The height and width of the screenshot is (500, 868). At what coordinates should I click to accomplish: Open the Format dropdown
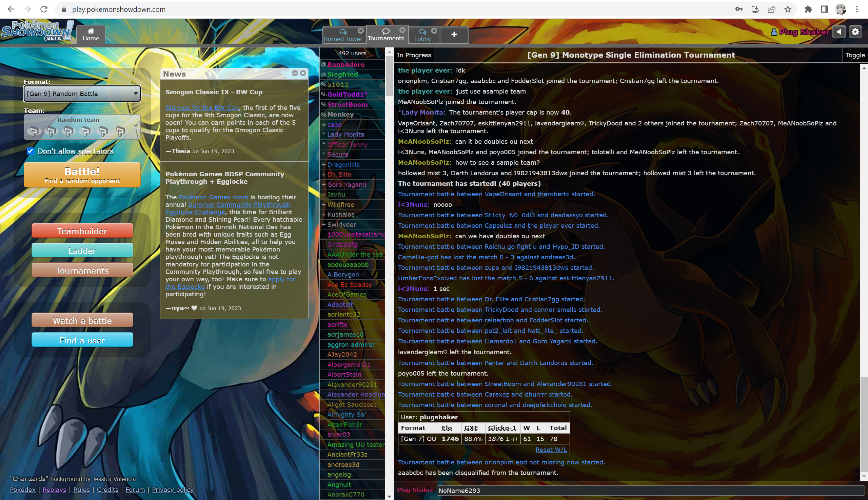tap(82, 94)
